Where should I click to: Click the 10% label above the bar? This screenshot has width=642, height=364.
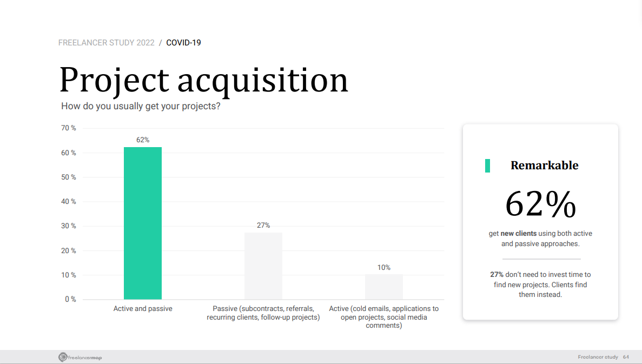384,267
